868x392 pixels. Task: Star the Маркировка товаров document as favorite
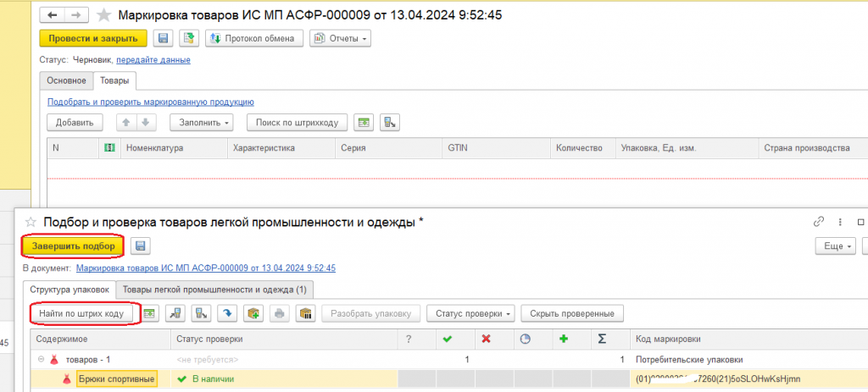click(x=104, y=15)
